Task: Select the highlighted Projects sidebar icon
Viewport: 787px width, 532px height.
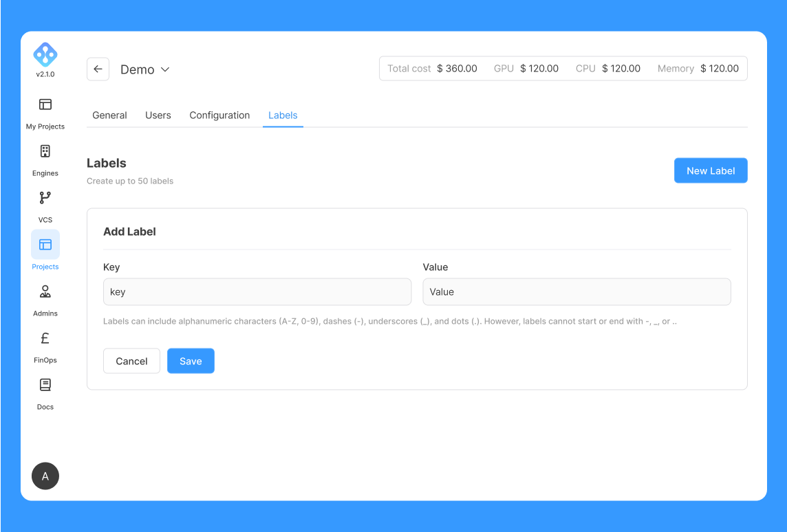Action: [45, 244]
